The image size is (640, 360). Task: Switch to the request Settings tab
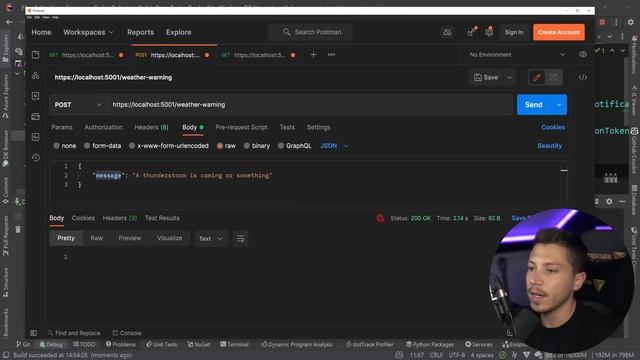click(318, 127)
